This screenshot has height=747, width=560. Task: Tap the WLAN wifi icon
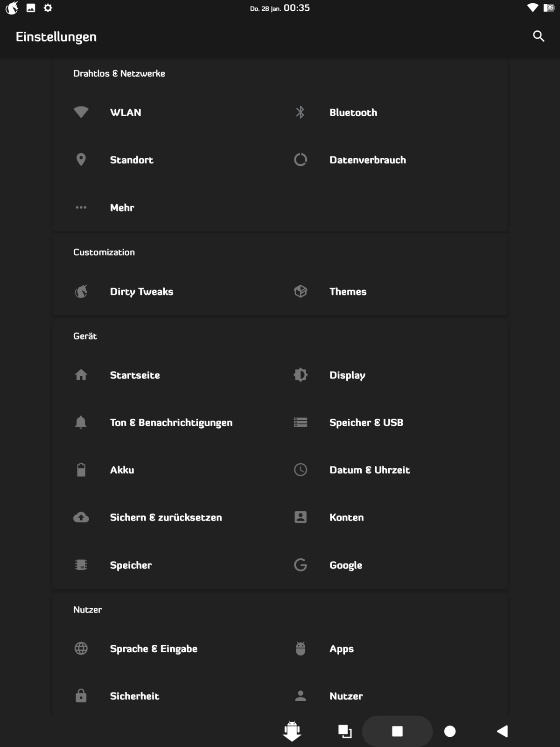coord(81,112)
